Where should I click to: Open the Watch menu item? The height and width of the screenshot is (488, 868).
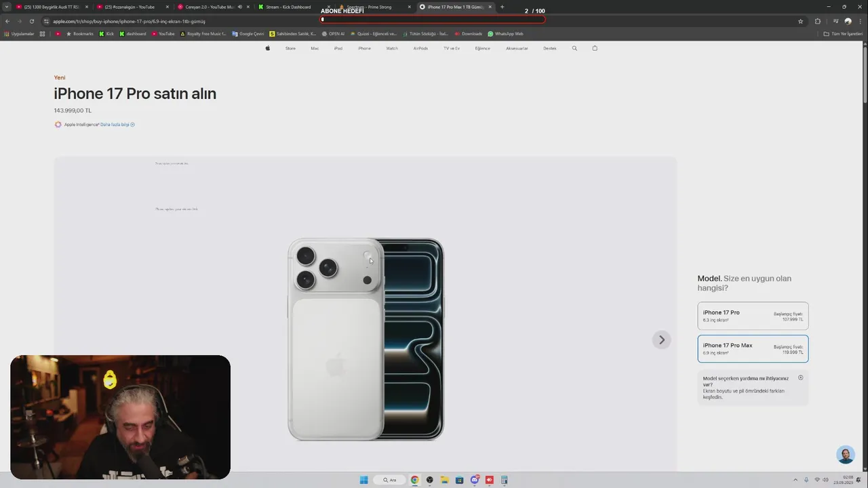pyautogui.click(x=392, y=48)
